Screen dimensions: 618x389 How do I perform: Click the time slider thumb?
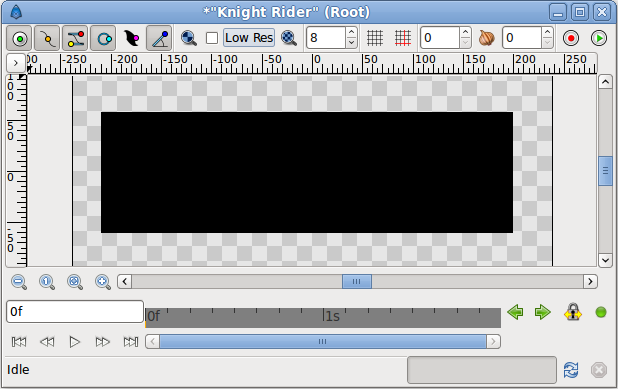323,341
